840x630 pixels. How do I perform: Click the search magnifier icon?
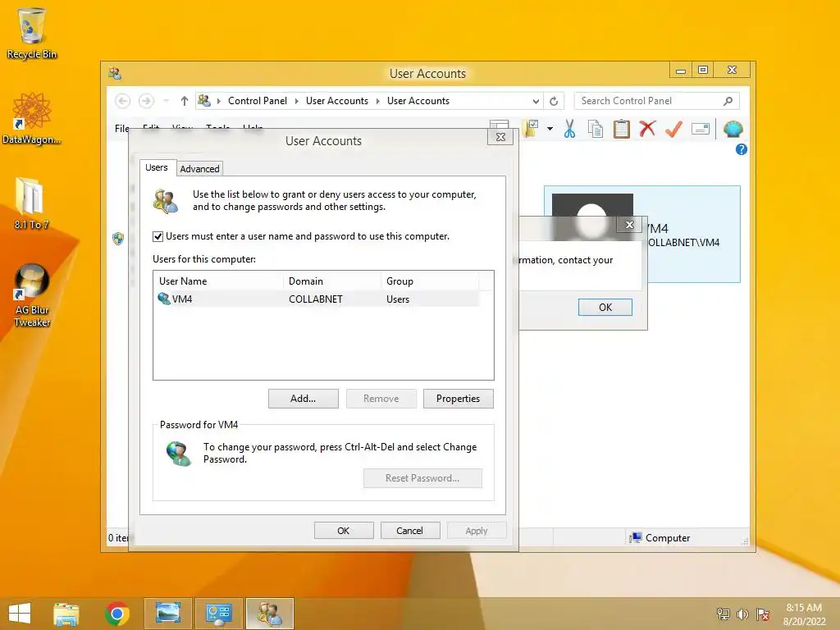pos(728,101)
